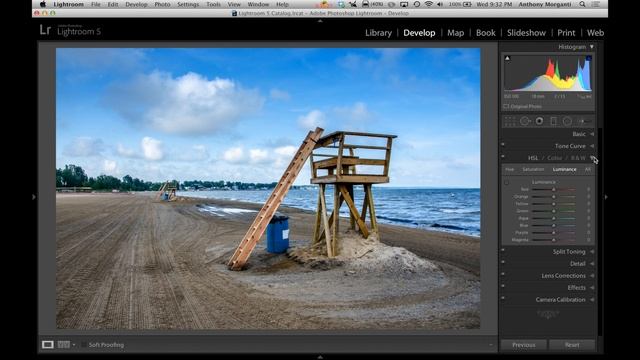The image size is (640, 360).
Task: Click the volume icon in menu bar
Action: [x=440, y=4]
